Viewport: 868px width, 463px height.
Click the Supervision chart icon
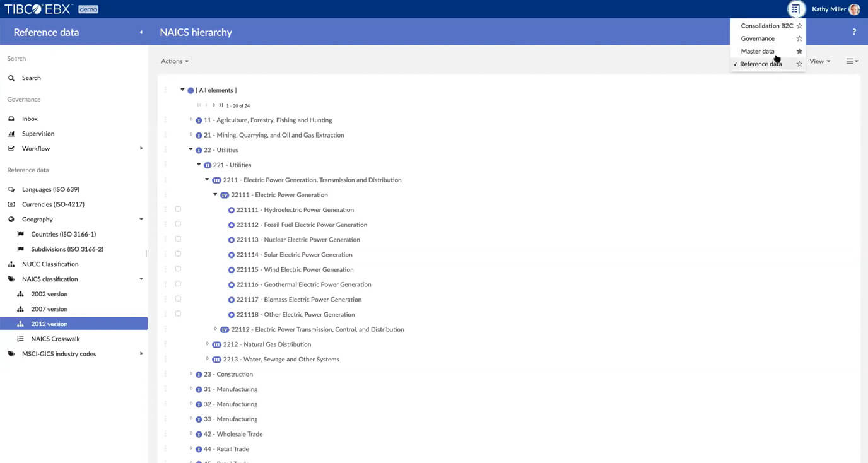click(x=11, y=134)
